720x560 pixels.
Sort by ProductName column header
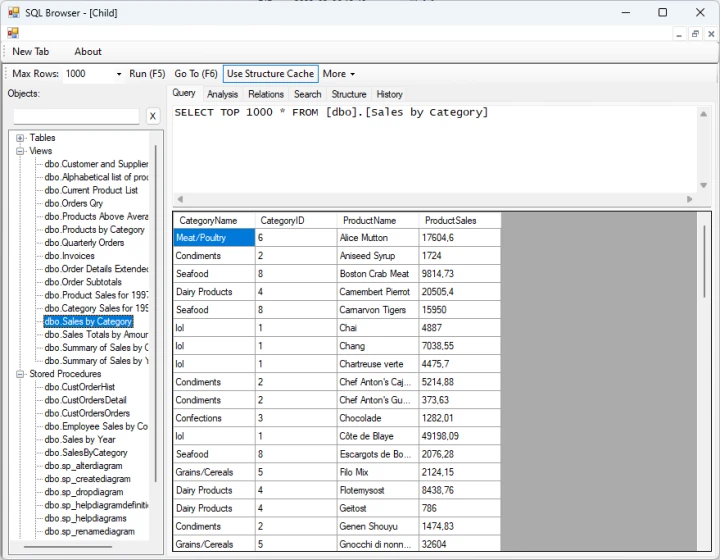pyautogui.click(x=378, y=221)
